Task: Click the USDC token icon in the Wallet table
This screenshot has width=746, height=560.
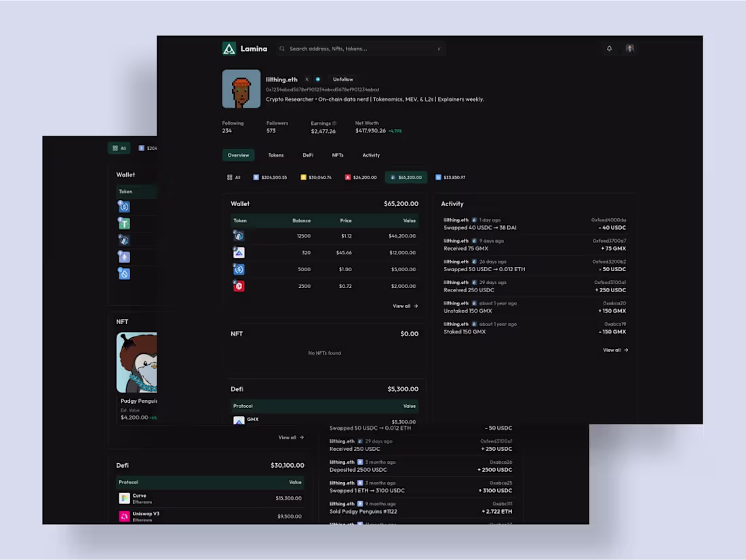Action: [239, 269]
